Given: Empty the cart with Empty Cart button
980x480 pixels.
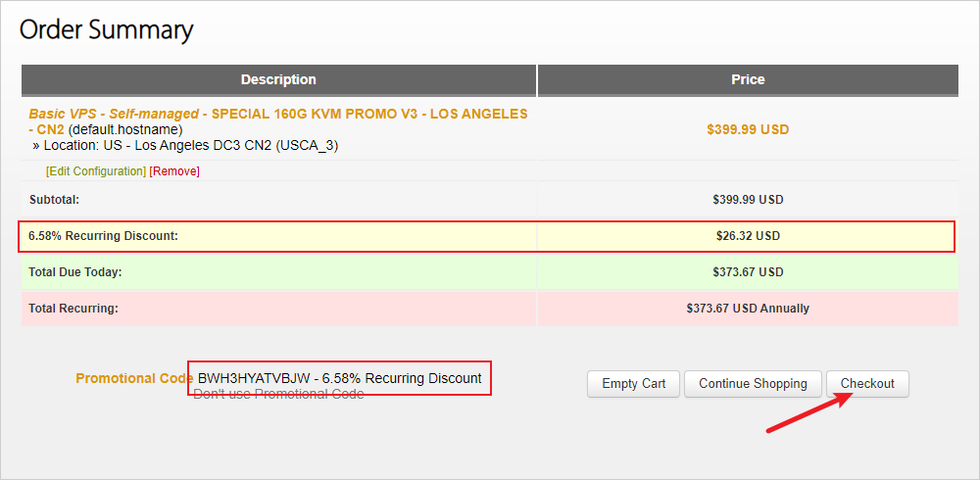Looking at the screenshot, I should [634, 384].
